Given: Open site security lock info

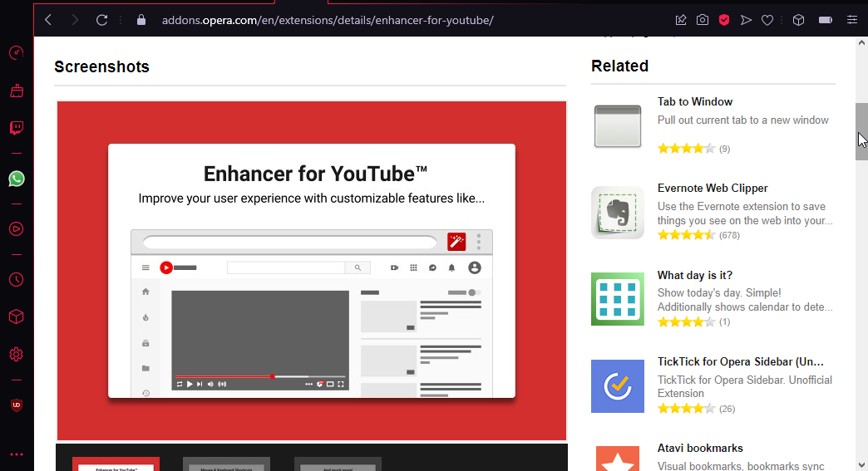Looking at the screenshot, I should pos(141,21).
